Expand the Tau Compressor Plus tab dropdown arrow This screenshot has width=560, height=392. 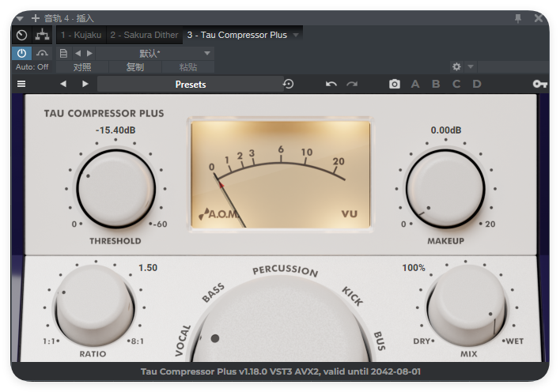click(296, 35)
